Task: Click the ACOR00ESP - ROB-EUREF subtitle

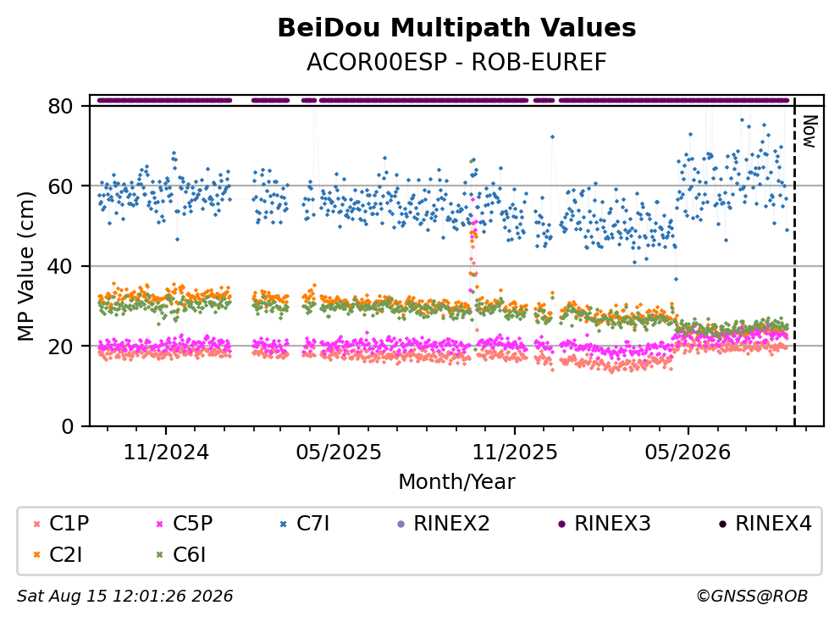Action: pyautogui.click(x=456, y=62)
